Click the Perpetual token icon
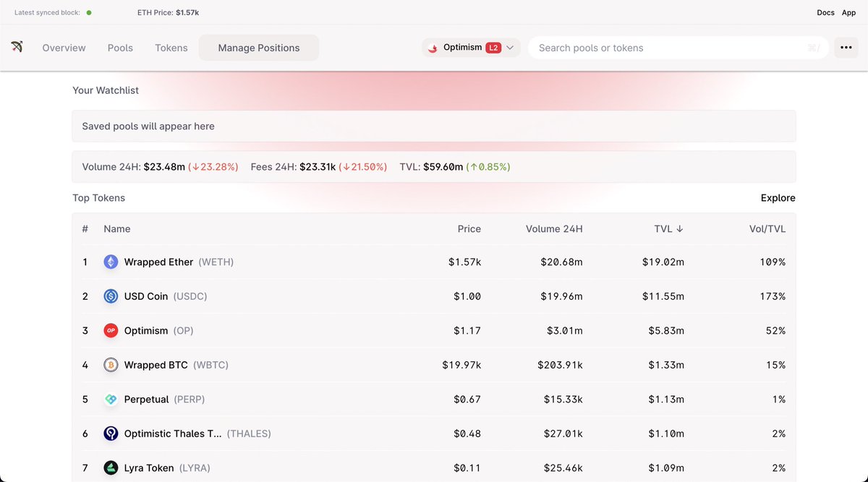Viewport: 868px width, 482px height. (x=111, y=399)
